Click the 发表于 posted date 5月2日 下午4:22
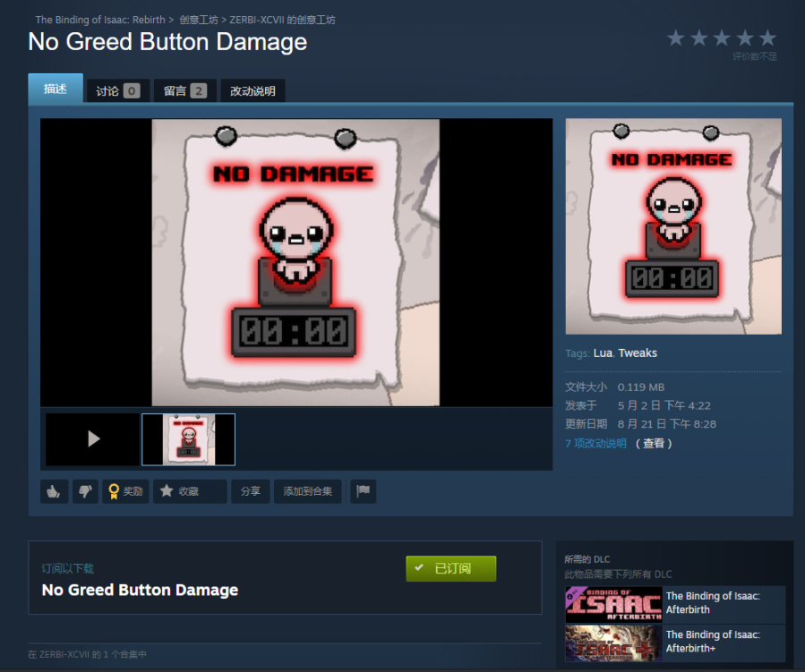The height and width of the screenshot is (672, 805). [664, 405]
